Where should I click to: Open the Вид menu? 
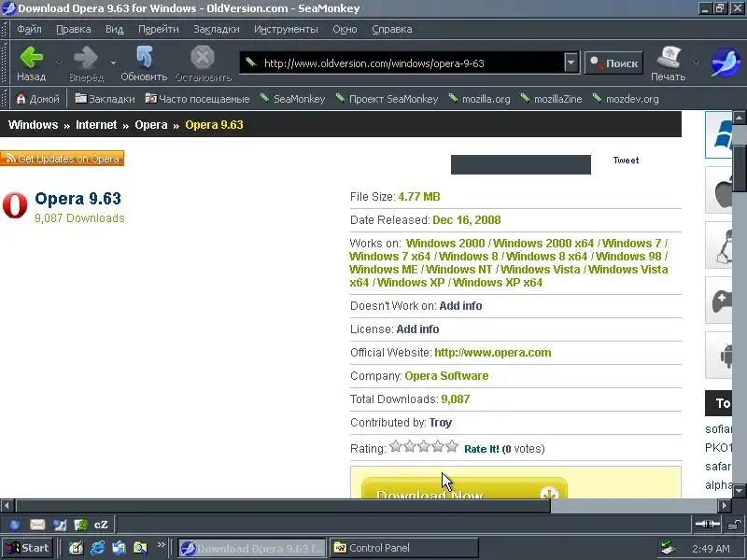tap(114, 29)
